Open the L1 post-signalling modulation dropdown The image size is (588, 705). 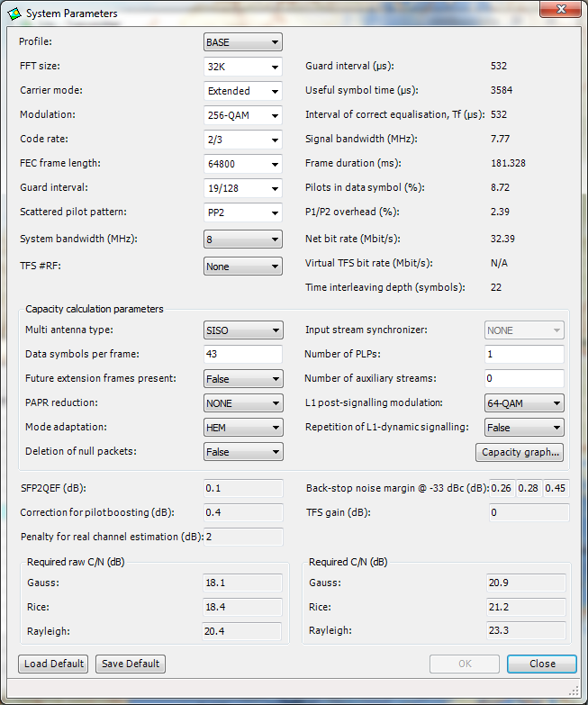click(524, 403)
